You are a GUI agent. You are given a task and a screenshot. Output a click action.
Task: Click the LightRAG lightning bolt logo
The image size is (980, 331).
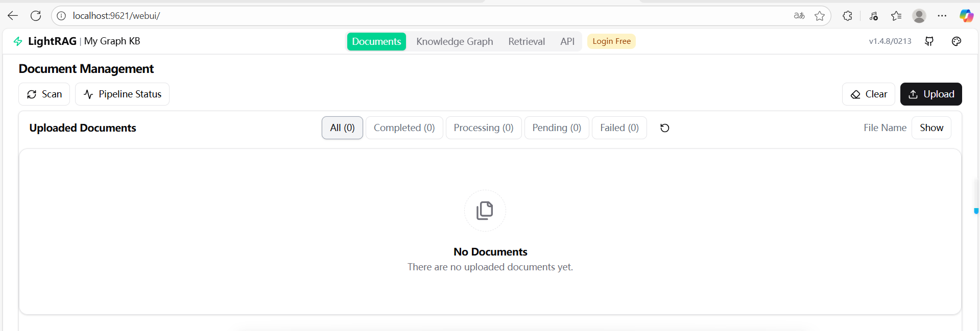pos(18,41)
